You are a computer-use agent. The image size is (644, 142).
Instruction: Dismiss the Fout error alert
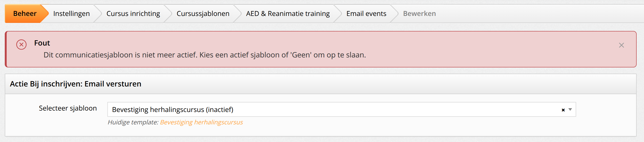621,45
